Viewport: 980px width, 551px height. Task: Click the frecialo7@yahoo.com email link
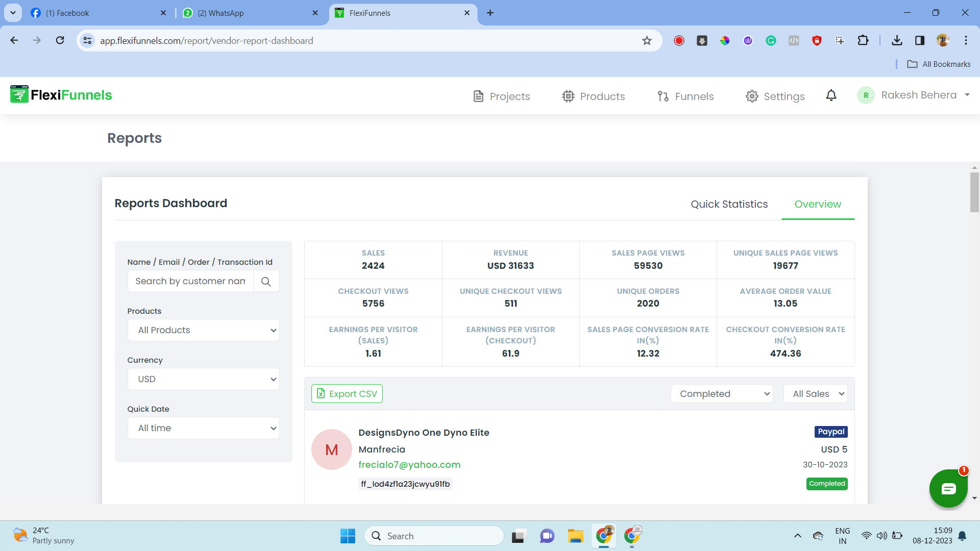409,465
